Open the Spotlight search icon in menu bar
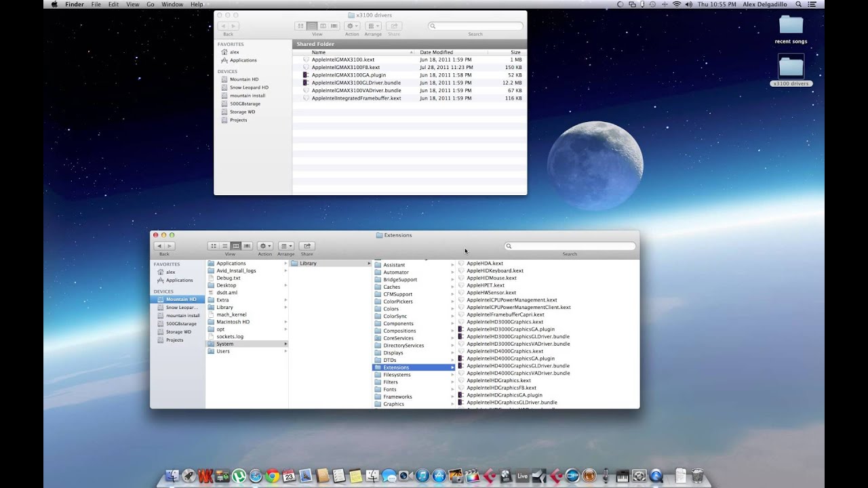868x488 pixels. (798, 4)
